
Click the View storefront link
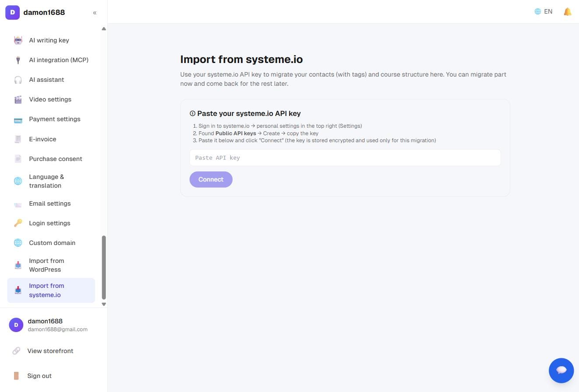click(x=50, y=351)
